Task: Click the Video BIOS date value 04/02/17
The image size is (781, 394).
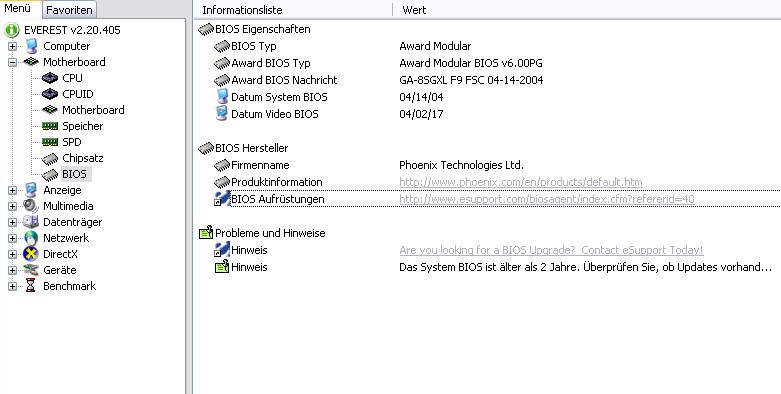Action: (421, 114)
